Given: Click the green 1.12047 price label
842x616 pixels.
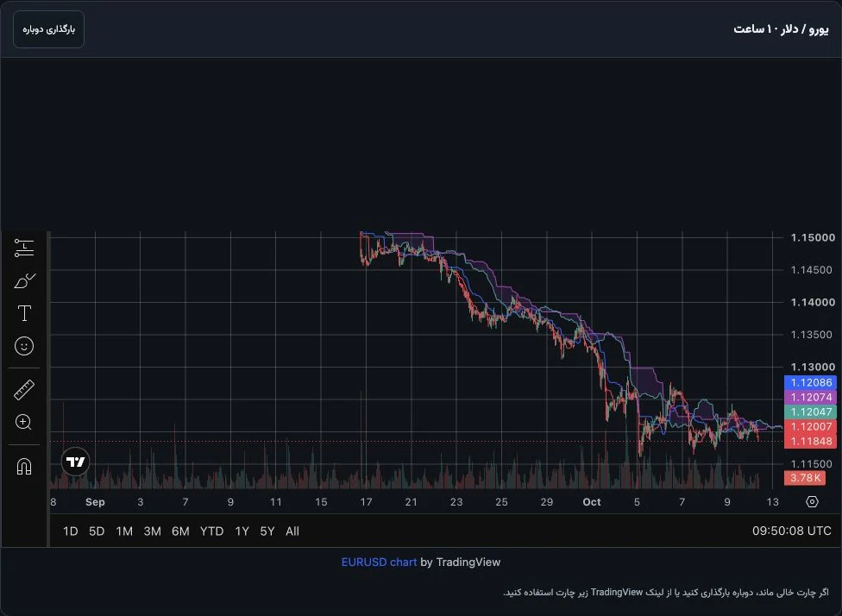Looking at the screenshot, I should (810, 412).
